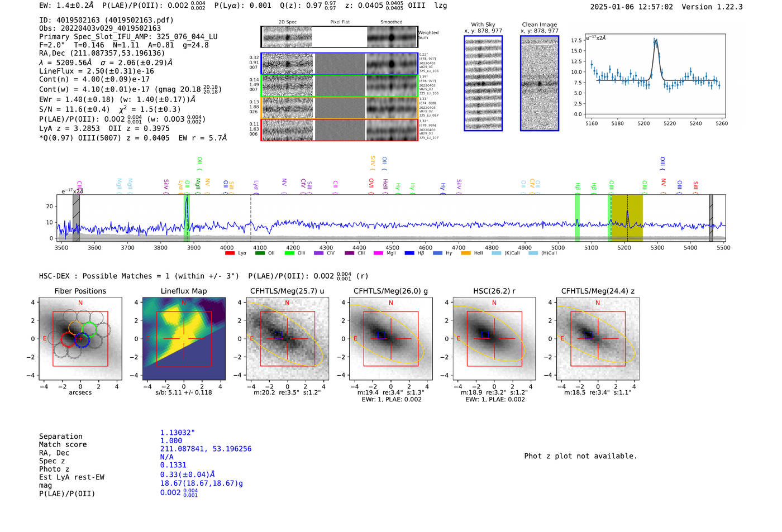Screen dimensions: 782x532
Task: Click the With Sky fiber image
Action: click(x=483, y=83)
